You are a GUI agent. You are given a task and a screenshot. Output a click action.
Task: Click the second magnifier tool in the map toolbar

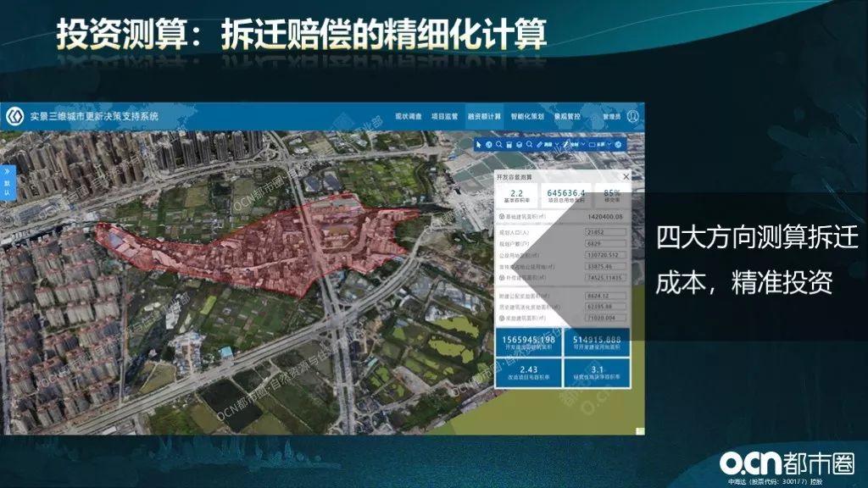click(529, 144)
